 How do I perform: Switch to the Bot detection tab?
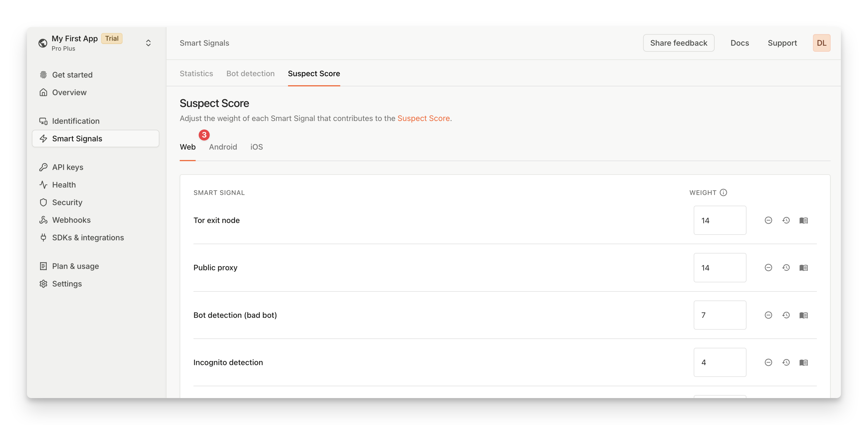(x=250, y=73)
